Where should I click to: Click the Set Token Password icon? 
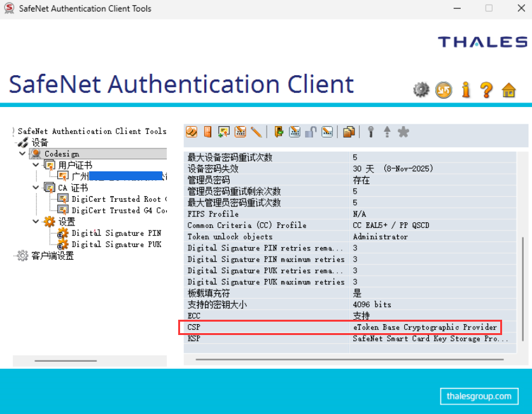click(x=327, y=132)
